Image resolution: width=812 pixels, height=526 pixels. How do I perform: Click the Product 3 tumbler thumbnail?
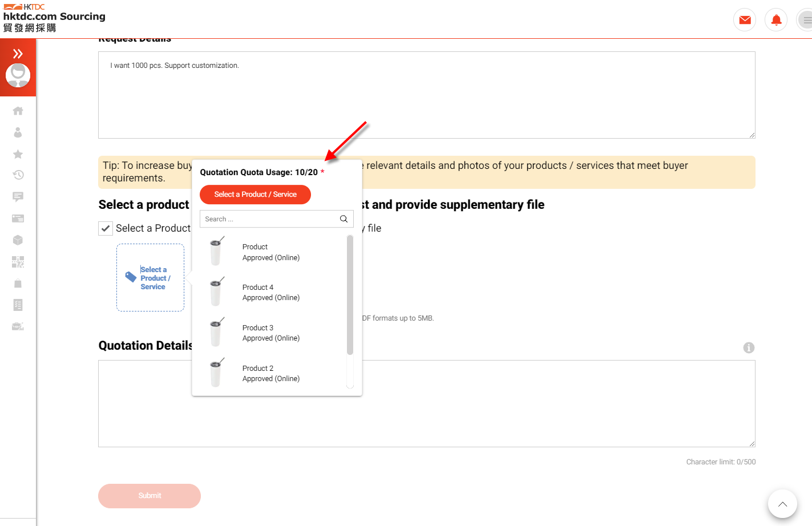(x=216, y=333)
